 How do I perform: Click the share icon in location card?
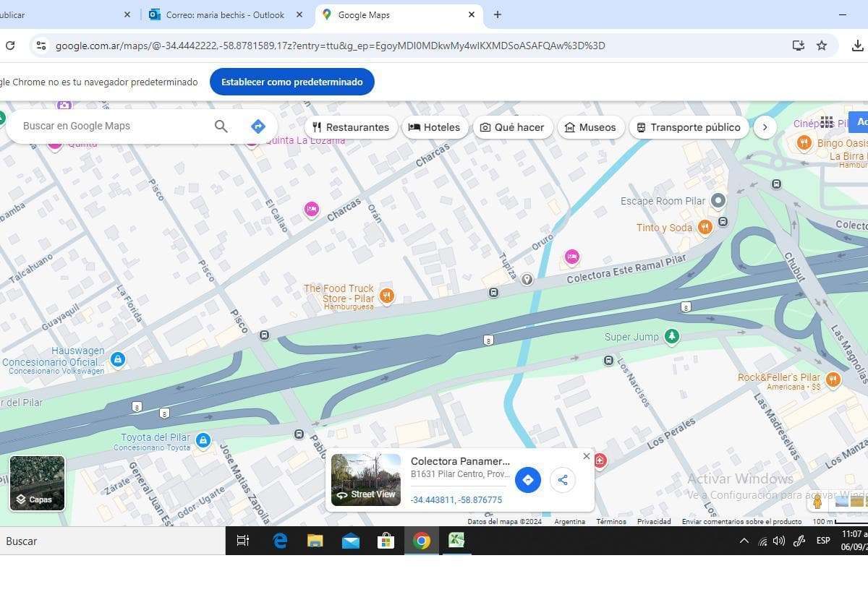(562, 480)
